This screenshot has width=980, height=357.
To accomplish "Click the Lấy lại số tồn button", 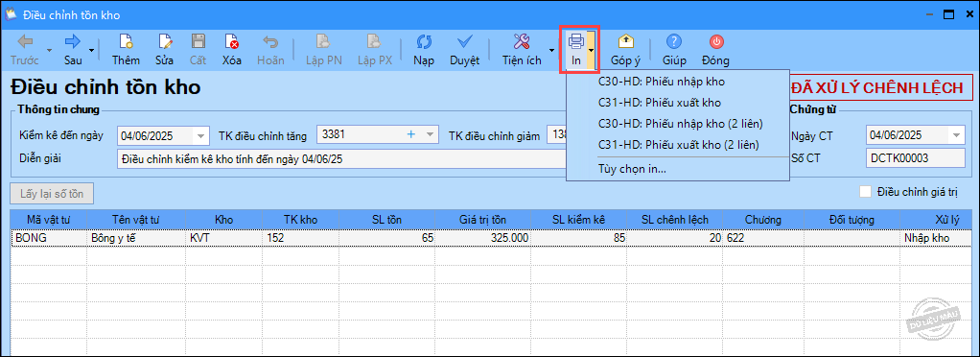I will tap(52, 194).
